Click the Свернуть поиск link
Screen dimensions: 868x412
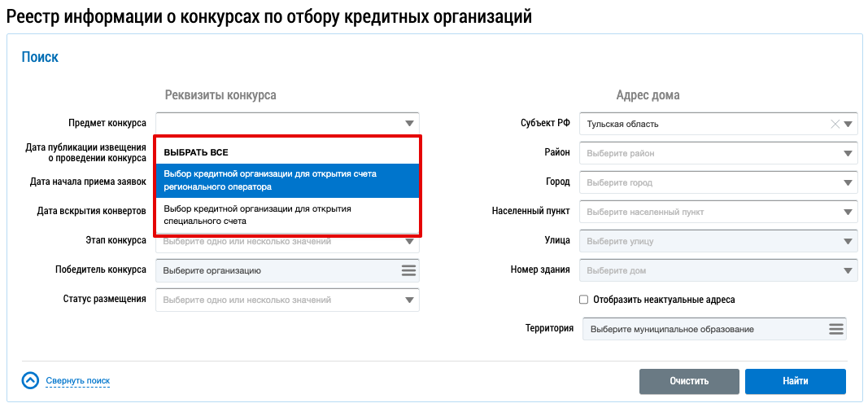point(77,380)
